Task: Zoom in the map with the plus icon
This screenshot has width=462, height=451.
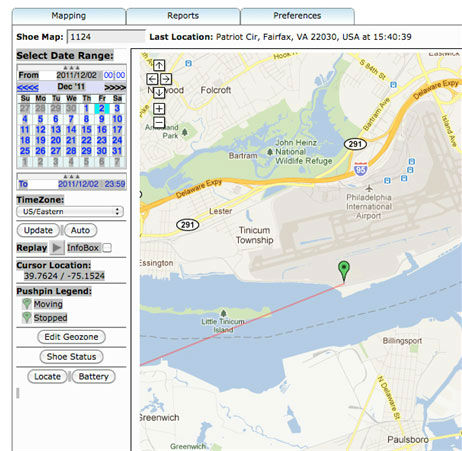Action: pyautogui.click(x=159, y=108)
